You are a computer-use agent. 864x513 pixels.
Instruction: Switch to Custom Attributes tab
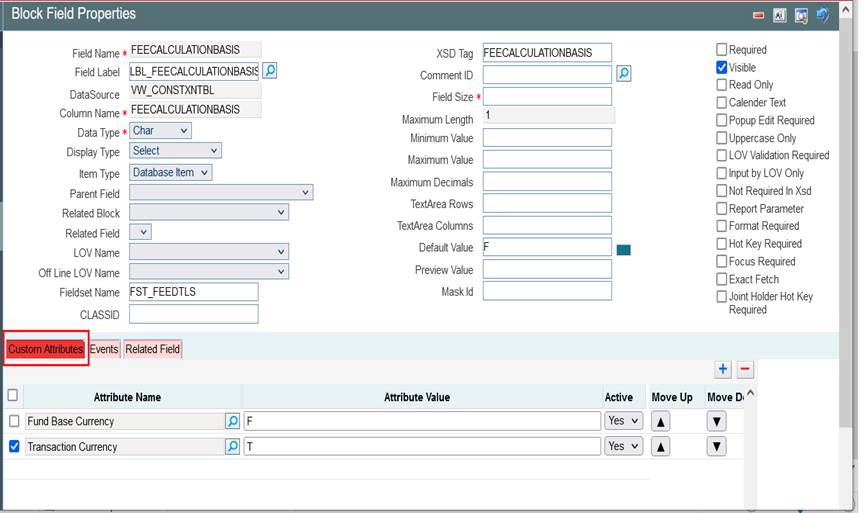click(x=46, y=349)
